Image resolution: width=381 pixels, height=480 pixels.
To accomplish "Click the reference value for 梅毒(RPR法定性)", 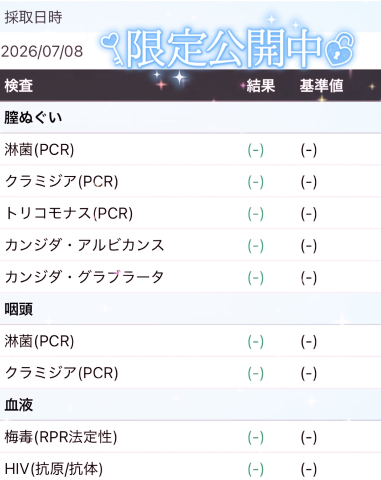I will pyautogui.click(x=309, y=437).
